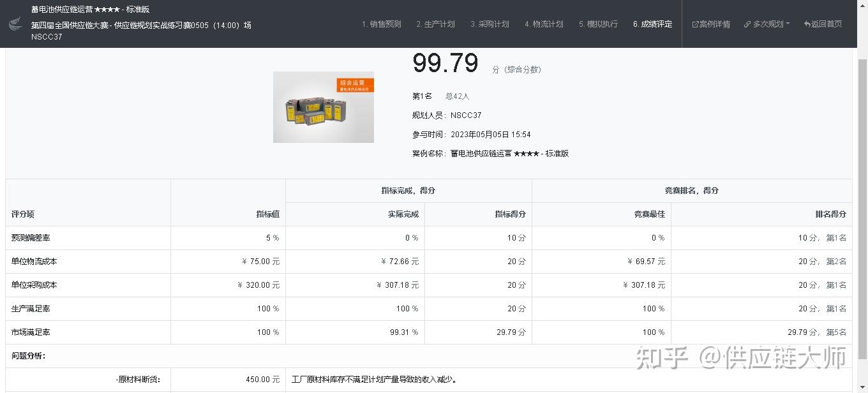Click the 工厂原材料库存不满足 explanation text
Screen dimensions: 868x393
point(374,380)
